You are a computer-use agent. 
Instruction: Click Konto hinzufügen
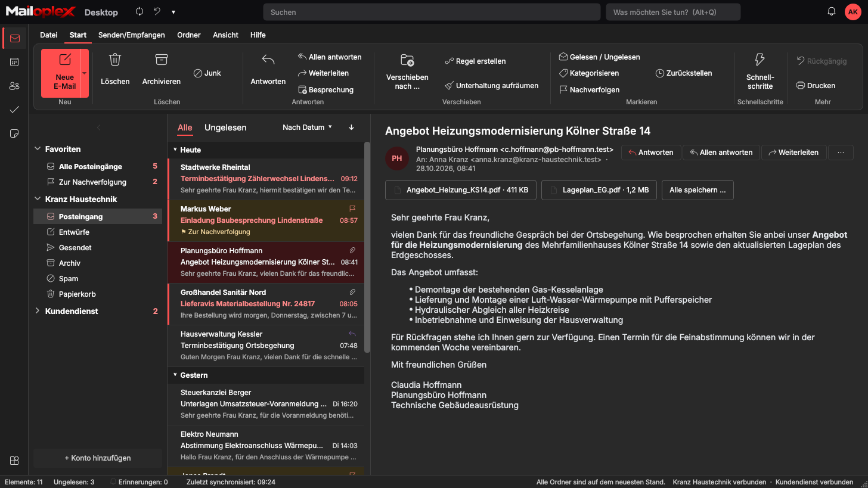click(x=98, y=458)
